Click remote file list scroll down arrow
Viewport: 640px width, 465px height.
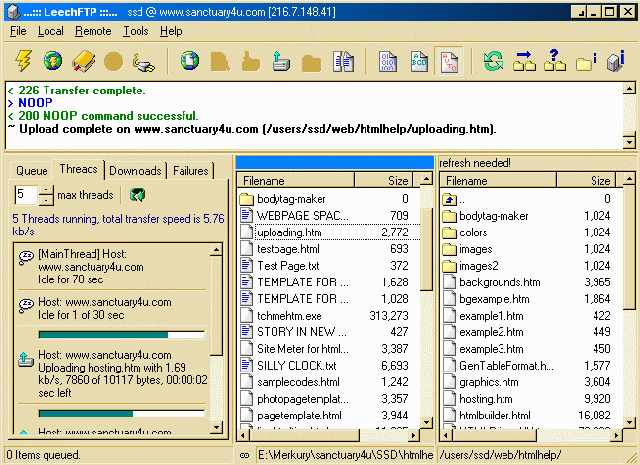click(629, 422)
